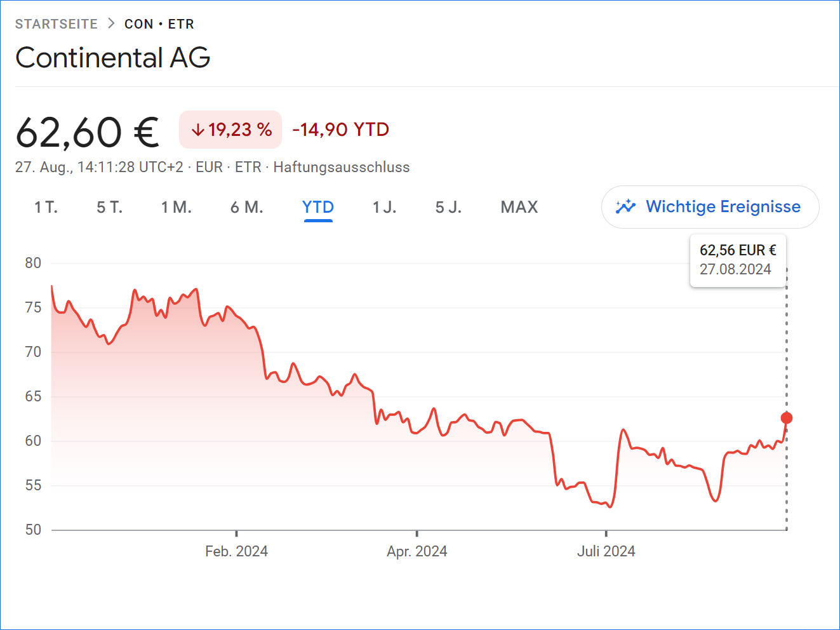Click the 62,56 EUR tooltip box

click(x=738, y=260)
